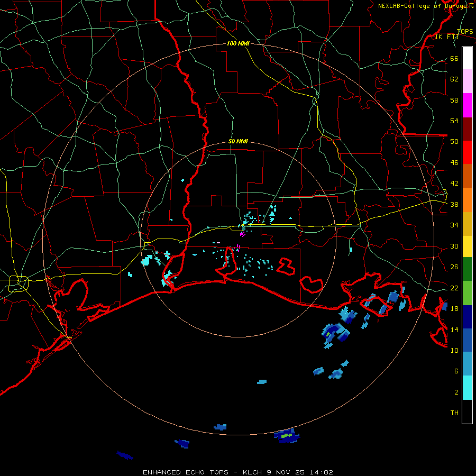Click the legend value "22"
This screenshot has height=476, width=476.
tap(454, 288)
